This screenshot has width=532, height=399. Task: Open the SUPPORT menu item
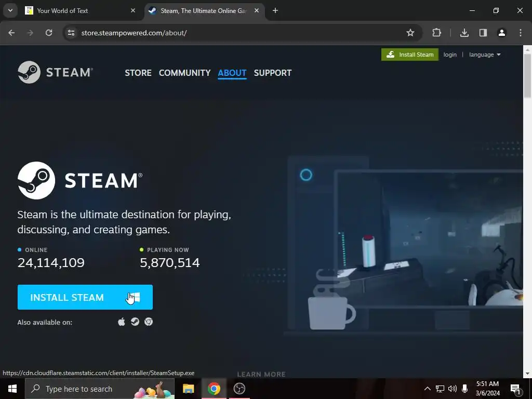(273, 73)
